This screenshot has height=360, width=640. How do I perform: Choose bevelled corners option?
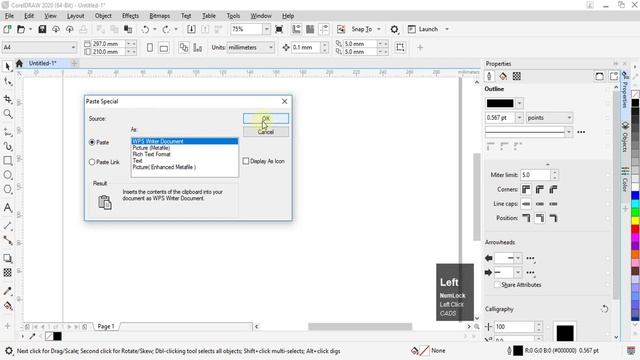point(553,190)
